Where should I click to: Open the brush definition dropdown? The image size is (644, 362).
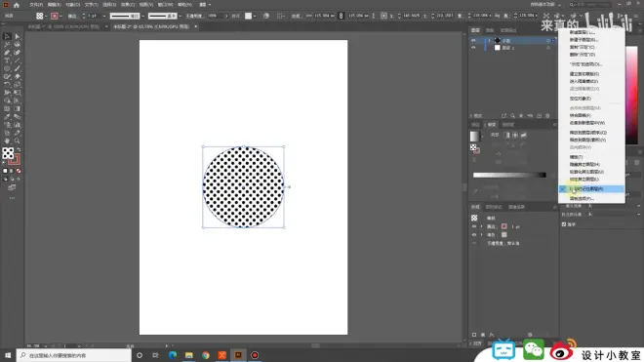(181, 16)
